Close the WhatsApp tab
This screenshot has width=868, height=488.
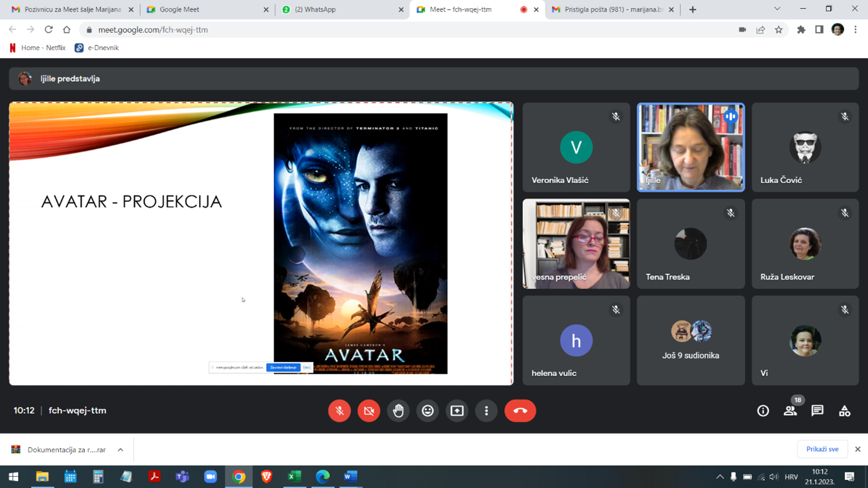[401, 9]
